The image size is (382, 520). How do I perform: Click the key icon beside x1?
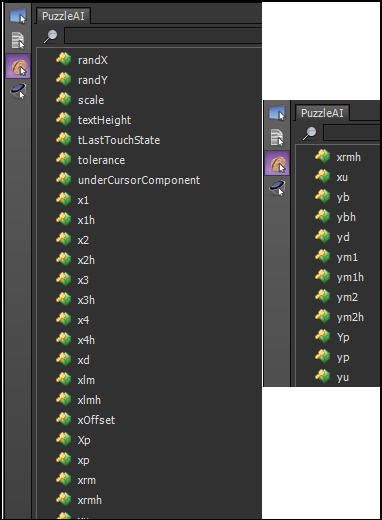[63, 200]
